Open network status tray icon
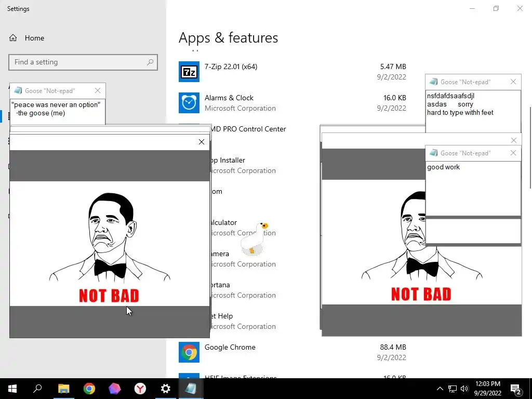This screenshot has height=399, width=532. (453, 389)
